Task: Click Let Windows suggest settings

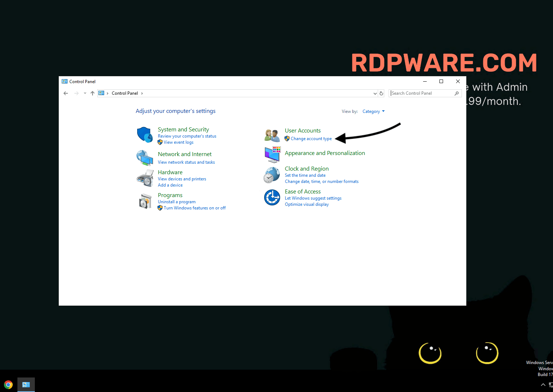Action: click(313, 198)
